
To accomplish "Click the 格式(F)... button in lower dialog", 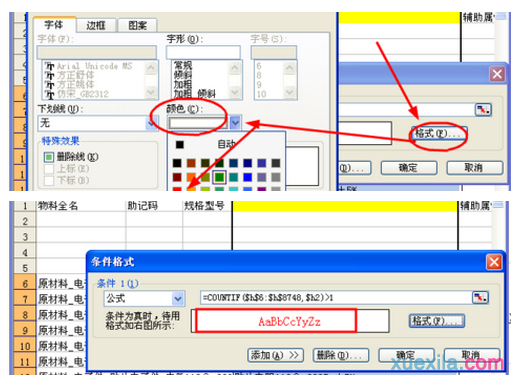I will tap(437, 321).
